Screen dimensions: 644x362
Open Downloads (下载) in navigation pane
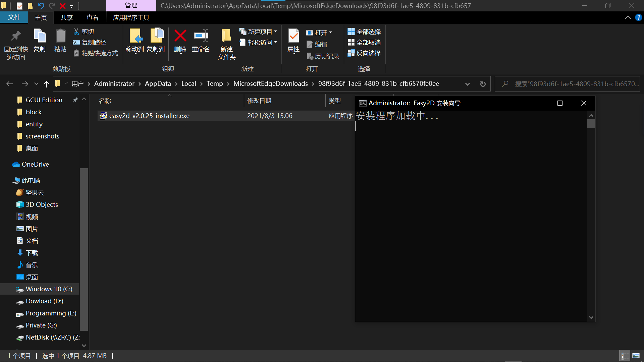pos(32,253)
